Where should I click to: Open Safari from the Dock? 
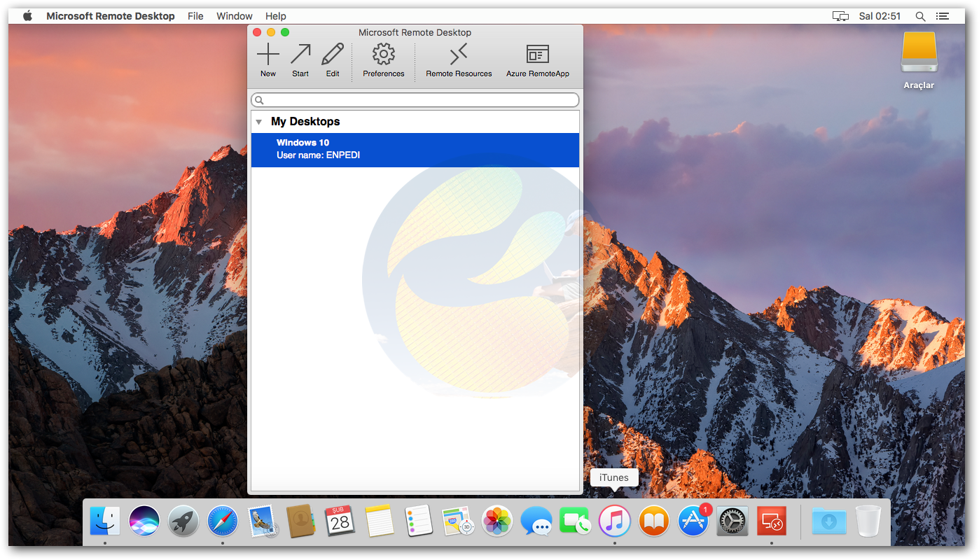(x=223, y=521)
